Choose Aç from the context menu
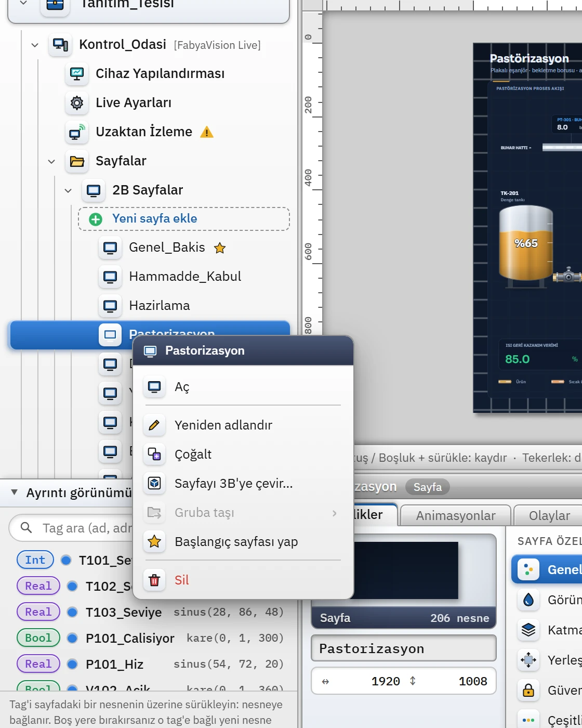The width and height of the screenshot is (582, 728). pos(243,387)
